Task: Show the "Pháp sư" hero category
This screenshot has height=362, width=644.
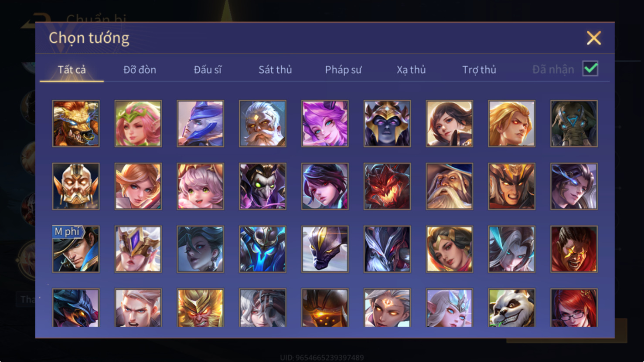Action: 343,70
